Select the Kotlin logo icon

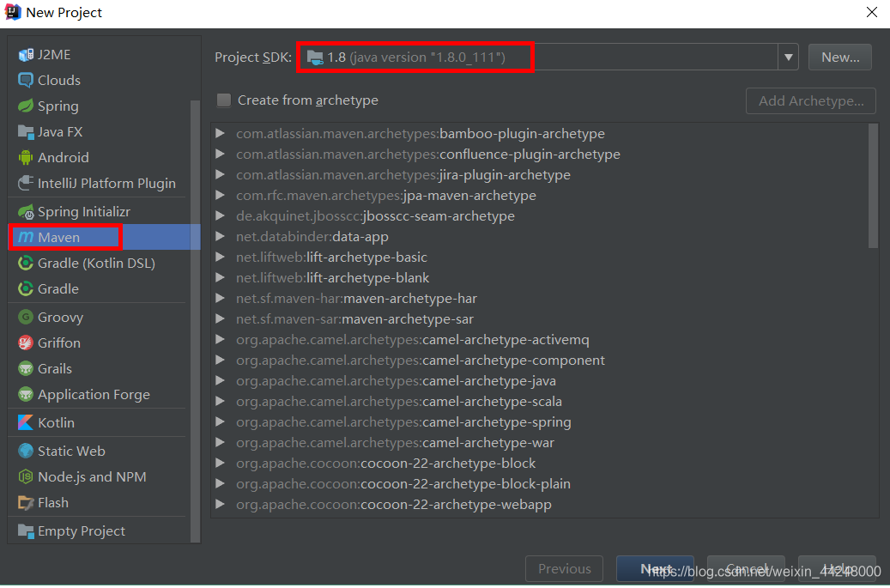coord(26,423)
